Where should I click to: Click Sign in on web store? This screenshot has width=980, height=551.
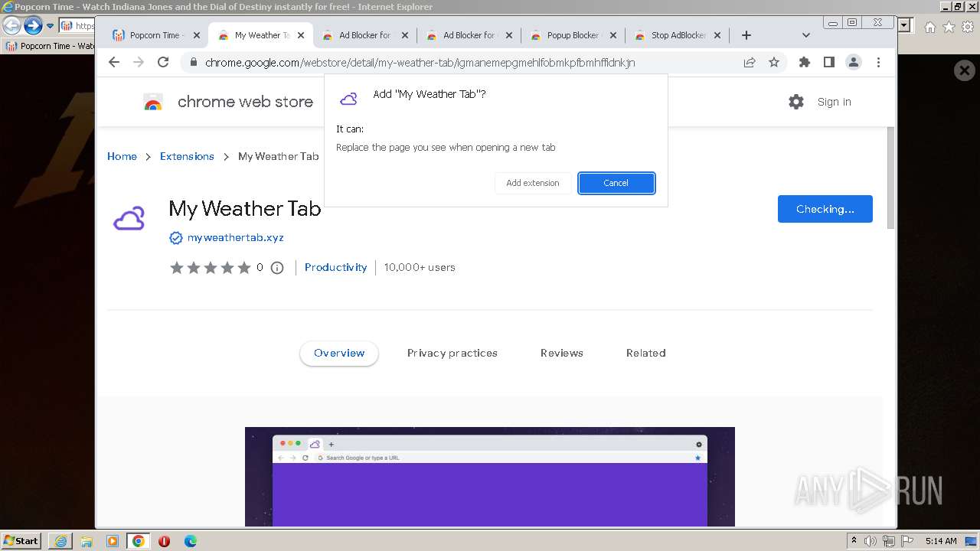click(x=834, y=102)
